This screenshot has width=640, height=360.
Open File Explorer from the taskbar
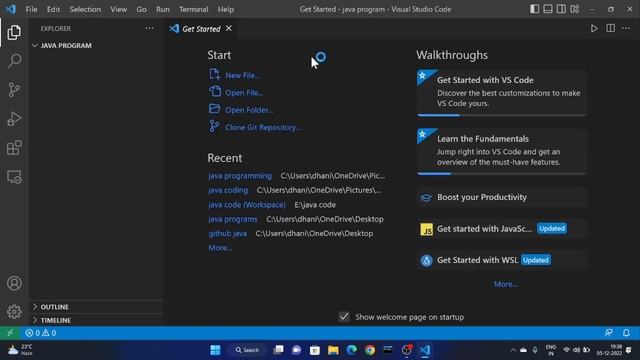tap(333, 350)
